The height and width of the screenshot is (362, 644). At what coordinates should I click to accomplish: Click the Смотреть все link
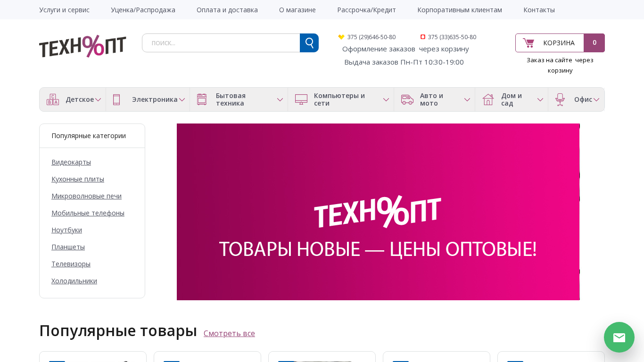tap(229, 333)
